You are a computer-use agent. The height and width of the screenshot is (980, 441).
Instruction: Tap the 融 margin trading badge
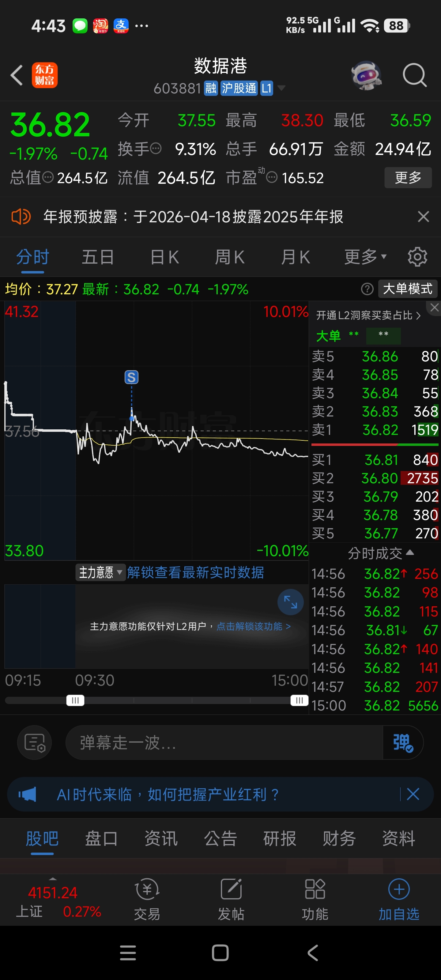pyautogui.click(x=211, y=89)
